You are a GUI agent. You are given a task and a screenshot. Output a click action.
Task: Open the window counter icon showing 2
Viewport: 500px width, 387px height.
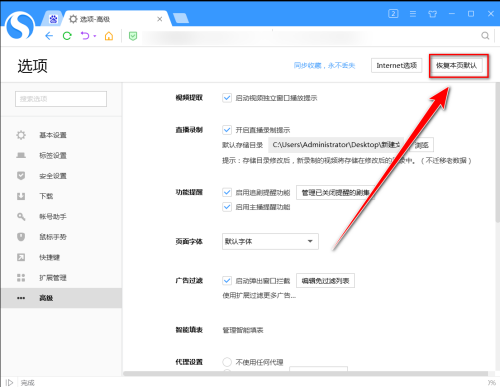393,14
